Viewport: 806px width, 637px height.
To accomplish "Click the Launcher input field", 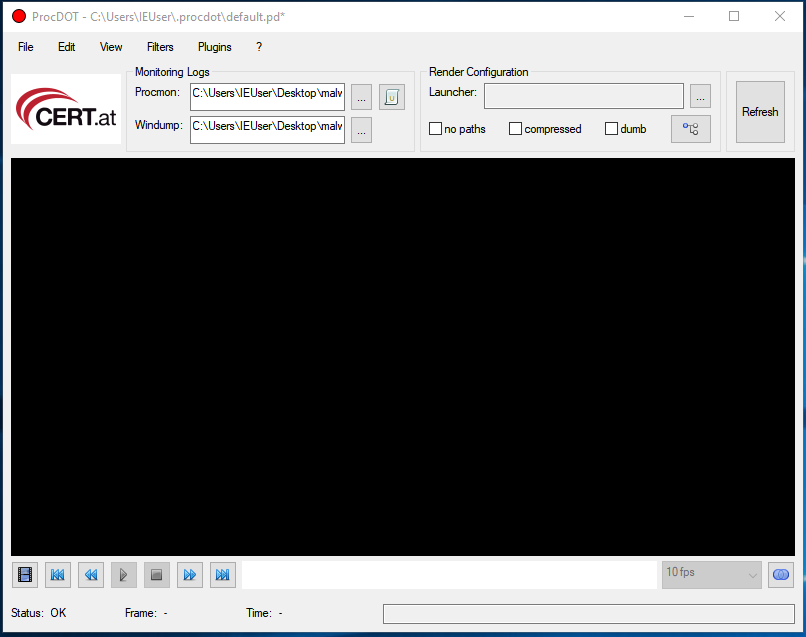I will point(584,96).
